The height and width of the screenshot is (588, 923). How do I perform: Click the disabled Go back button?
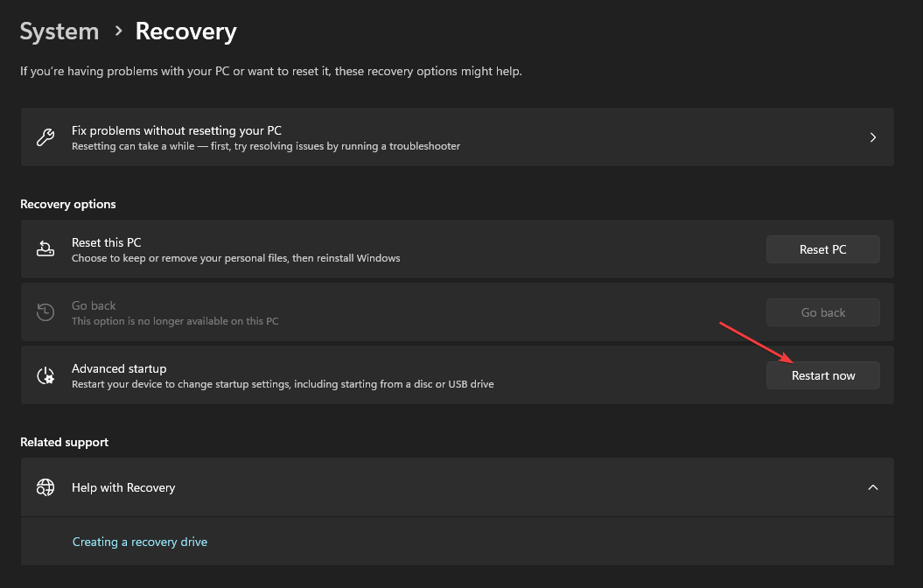point(823,312)
